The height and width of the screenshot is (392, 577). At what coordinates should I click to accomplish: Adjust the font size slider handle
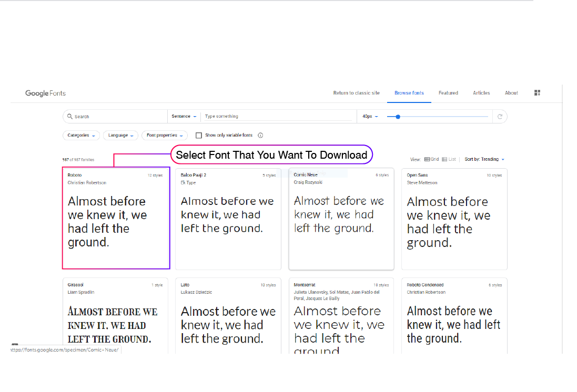click(x=398, y=117)
